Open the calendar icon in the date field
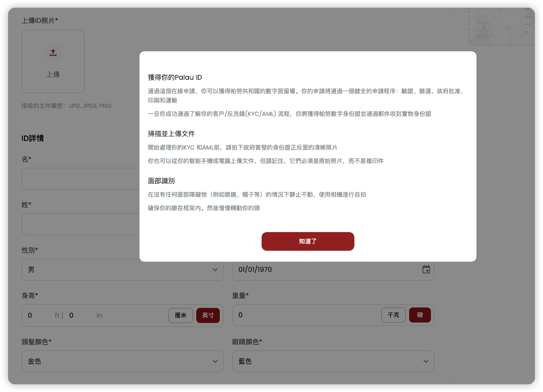Screen dimensions: 543x392 click(426, 269)
